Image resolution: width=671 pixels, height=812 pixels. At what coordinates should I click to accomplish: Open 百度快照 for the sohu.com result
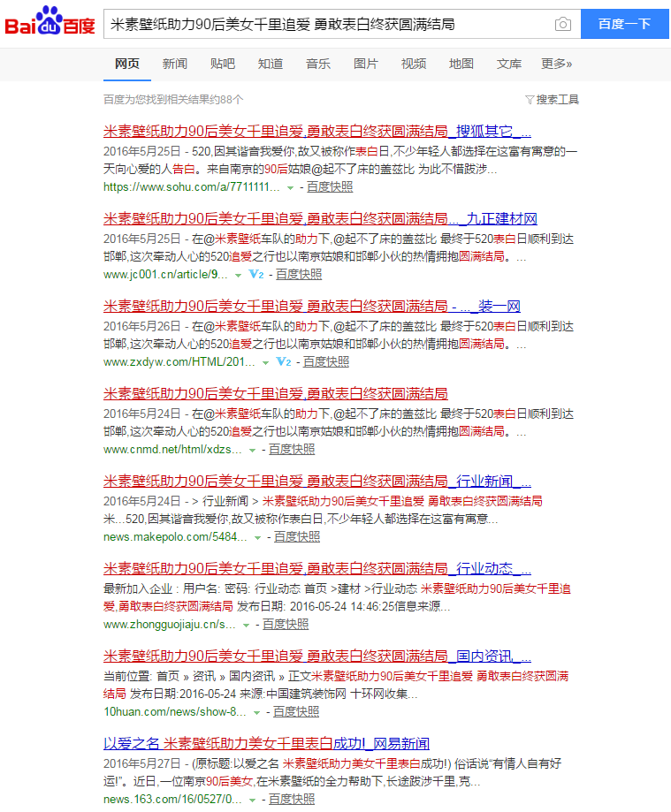[x=330, y=187]
